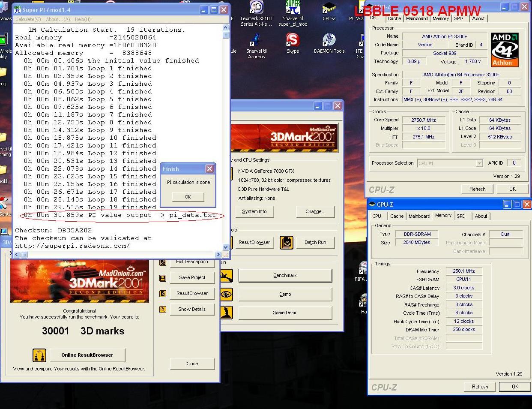532x409 pixels.
Task: Click the Edit Description icon
Action: pos(163,262)
